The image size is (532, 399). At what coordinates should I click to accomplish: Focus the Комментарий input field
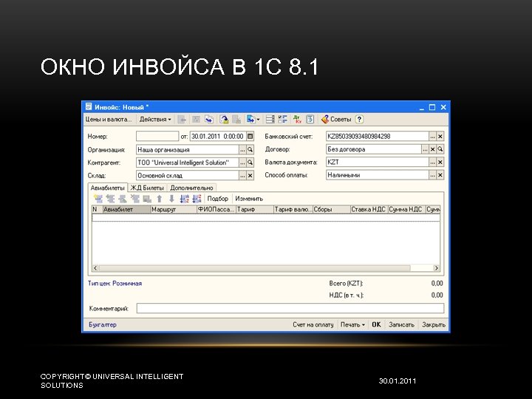[290, 308]
